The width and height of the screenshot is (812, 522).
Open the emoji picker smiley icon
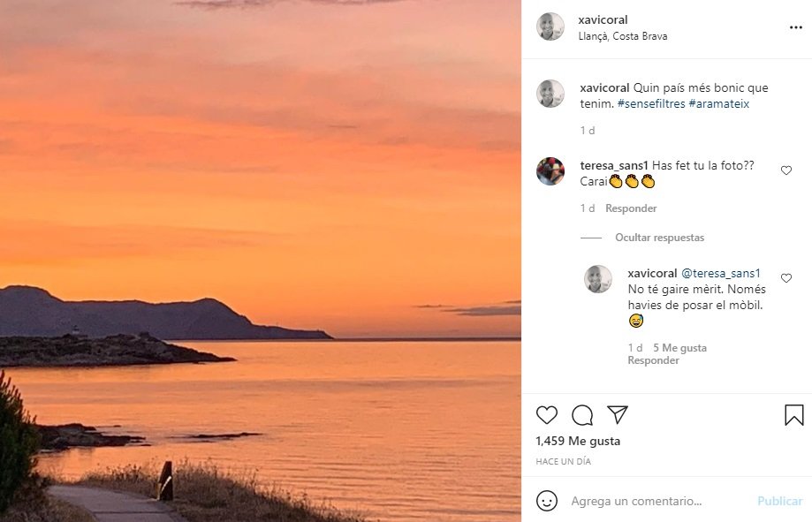point(548,501)
